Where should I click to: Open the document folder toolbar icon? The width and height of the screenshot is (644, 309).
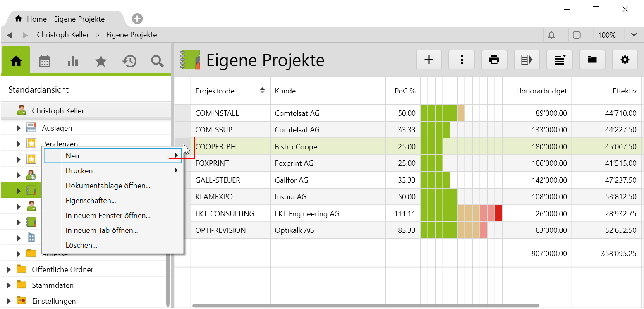[x=592, y=60]
